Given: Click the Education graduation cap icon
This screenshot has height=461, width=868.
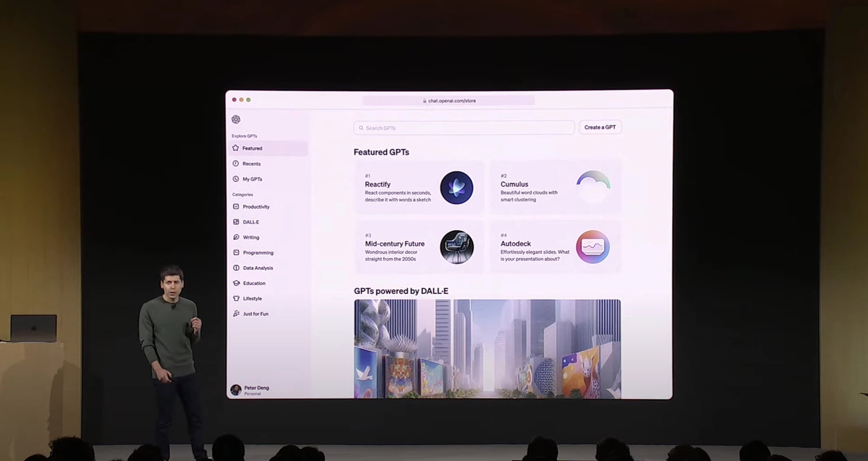Looking at the screenshot, I should coord(236,283).
